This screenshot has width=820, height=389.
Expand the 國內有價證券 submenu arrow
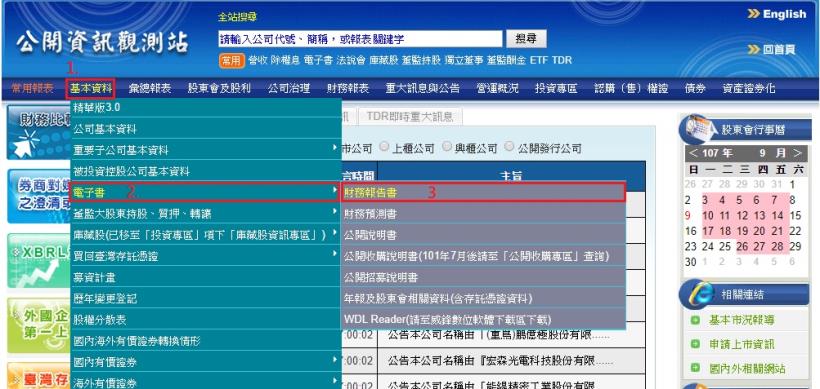[x=335, y=360]
